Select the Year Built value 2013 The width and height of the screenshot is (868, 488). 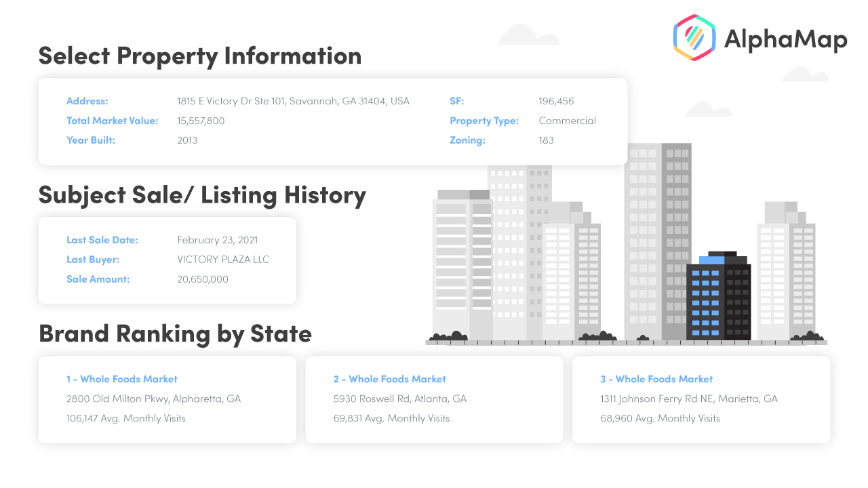187,140
